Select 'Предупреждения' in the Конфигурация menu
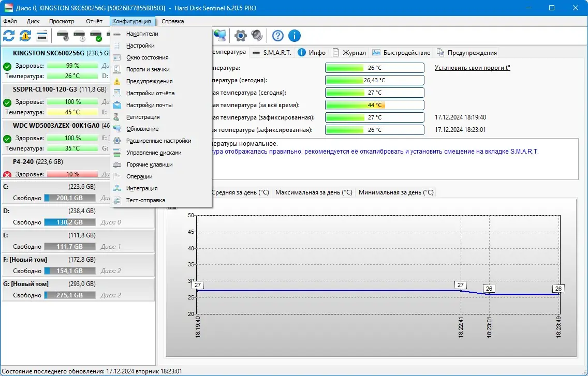This screenshot has width=588, height=376. (149, 81)
